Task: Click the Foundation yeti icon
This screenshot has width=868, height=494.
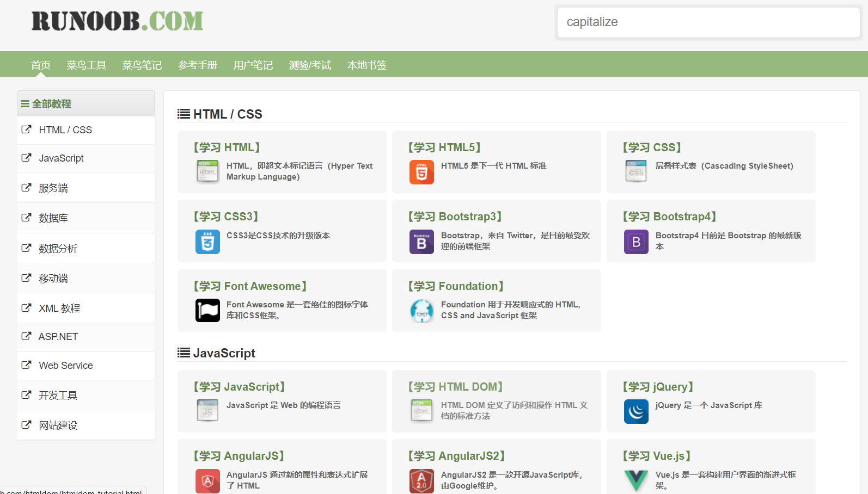Action: pos(421,311)
